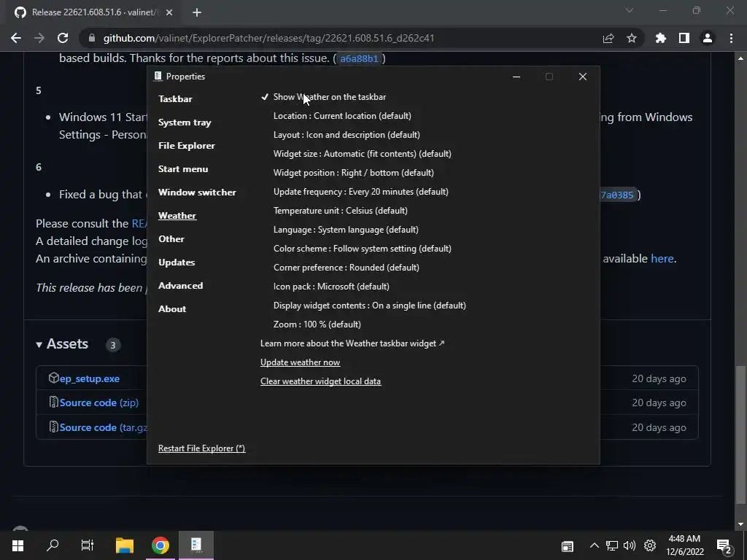
Task: Change the Temperature unit setting
Action: pyautogui.click(x=340, y=211)
